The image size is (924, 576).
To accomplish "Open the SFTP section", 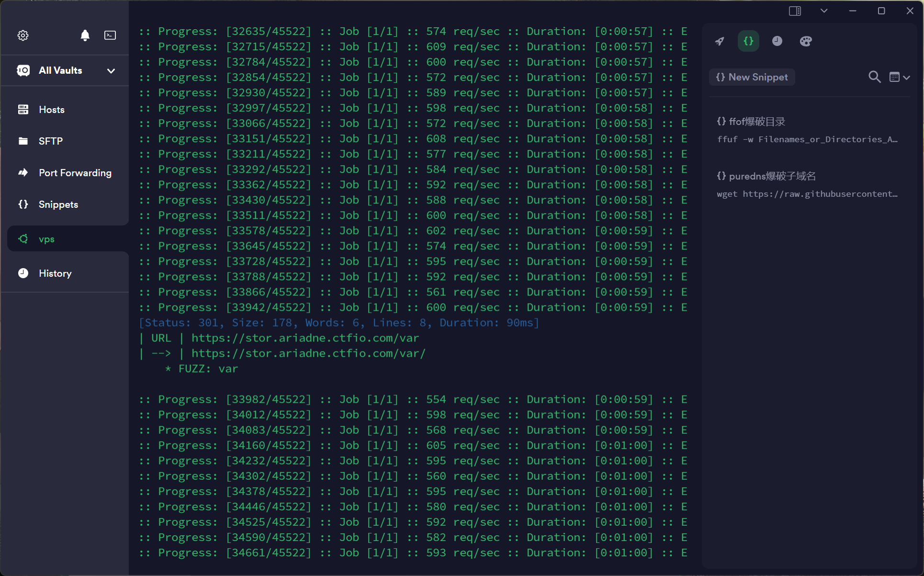I will click(x=50, y=141).
